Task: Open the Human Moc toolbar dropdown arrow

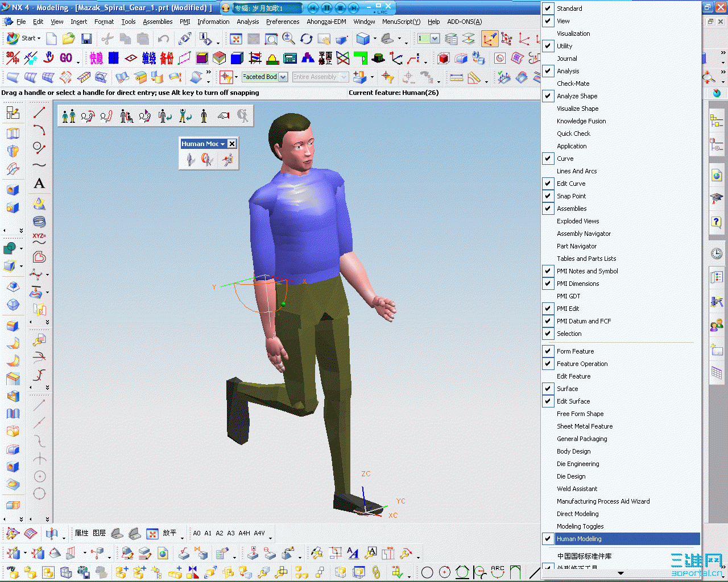Action: click(222, 144)
